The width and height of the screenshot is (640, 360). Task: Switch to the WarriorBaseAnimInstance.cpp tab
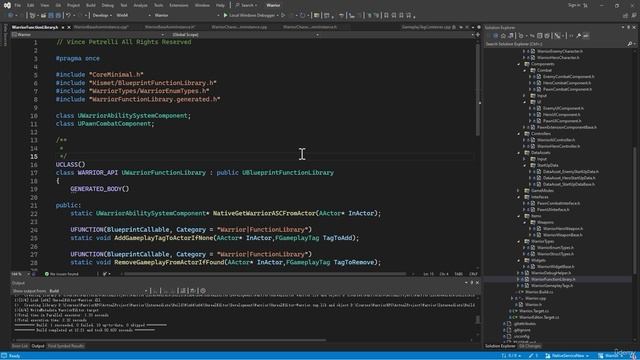click(101, 27)
